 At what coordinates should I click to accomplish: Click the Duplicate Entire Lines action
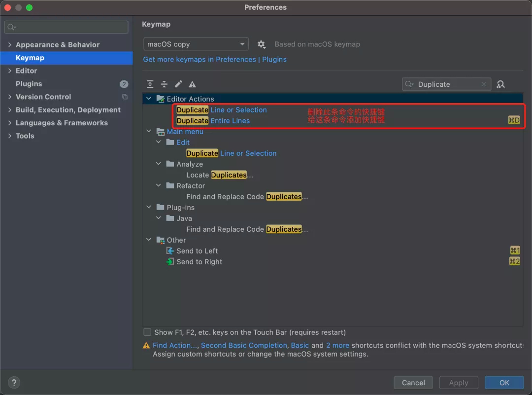pyautogui.click(x=213, y=121)
